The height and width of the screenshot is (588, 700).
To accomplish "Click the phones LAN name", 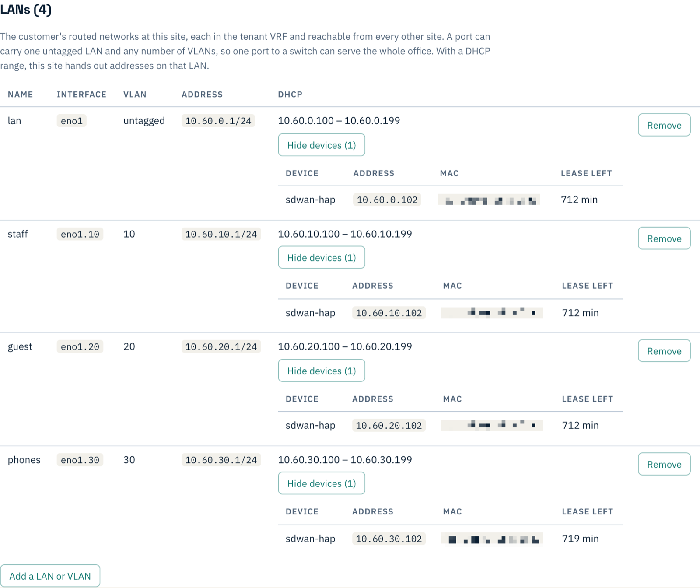I will coord(24,460).
